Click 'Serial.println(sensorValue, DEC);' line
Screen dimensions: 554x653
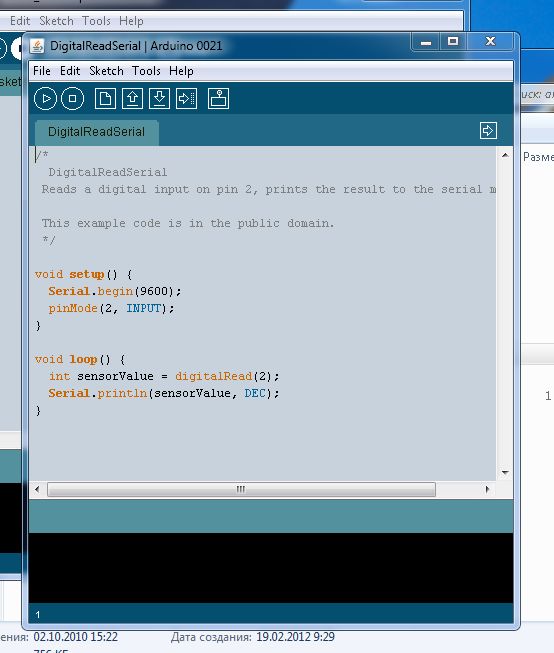[164, 394]
